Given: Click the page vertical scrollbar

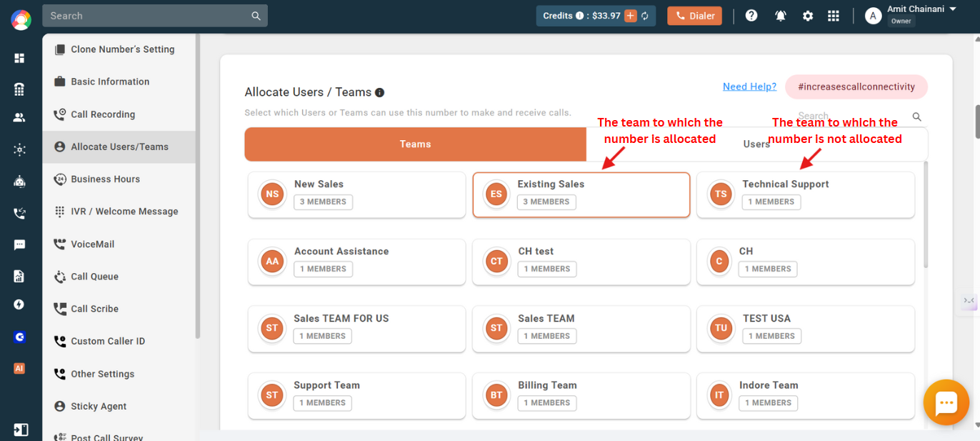Looking at the screenshot, I should pos(976,122).
